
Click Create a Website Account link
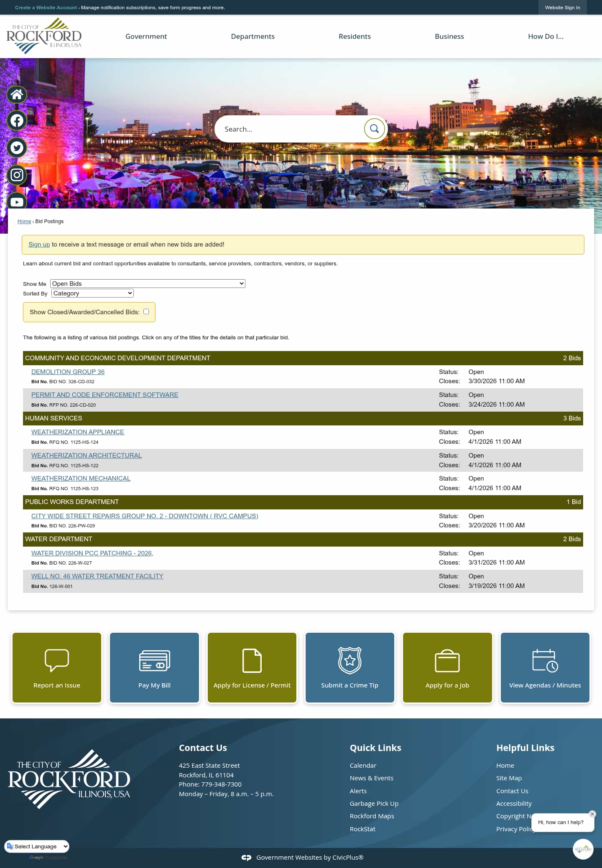(46, 8)
